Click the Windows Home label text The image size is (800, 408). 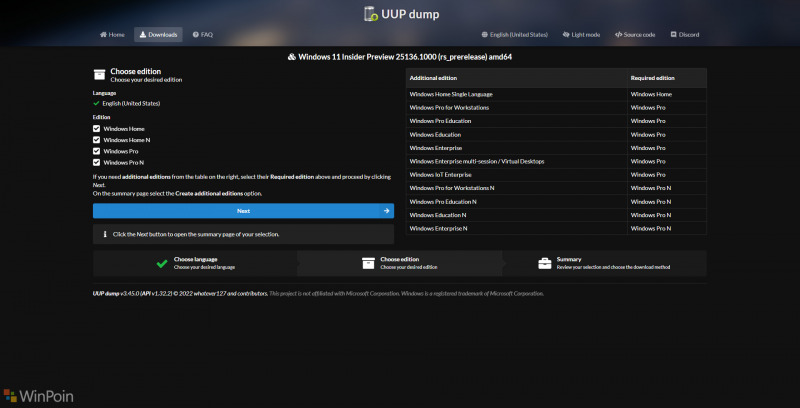tap(124, 129)
